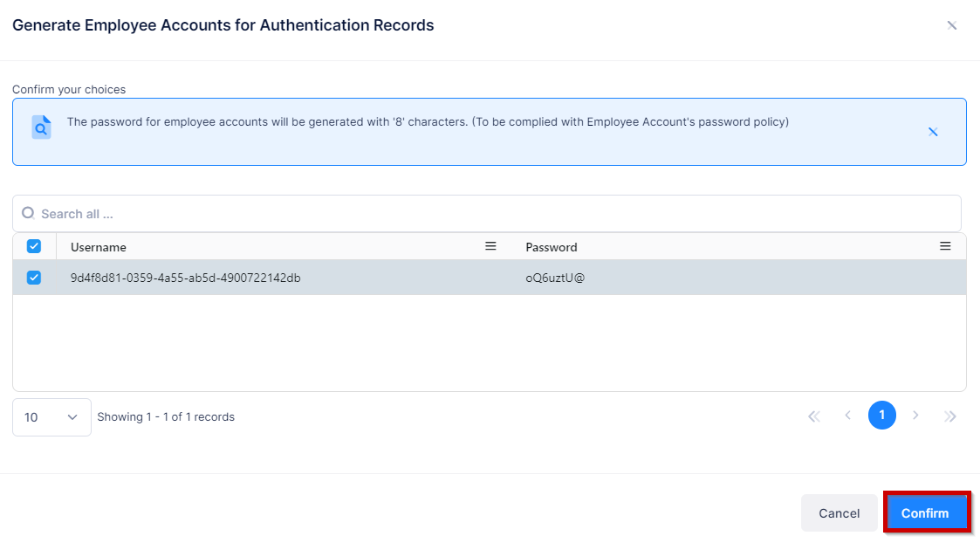Click the Confirm button
This screenshot has height=543, width=980.
coord(926,512)
